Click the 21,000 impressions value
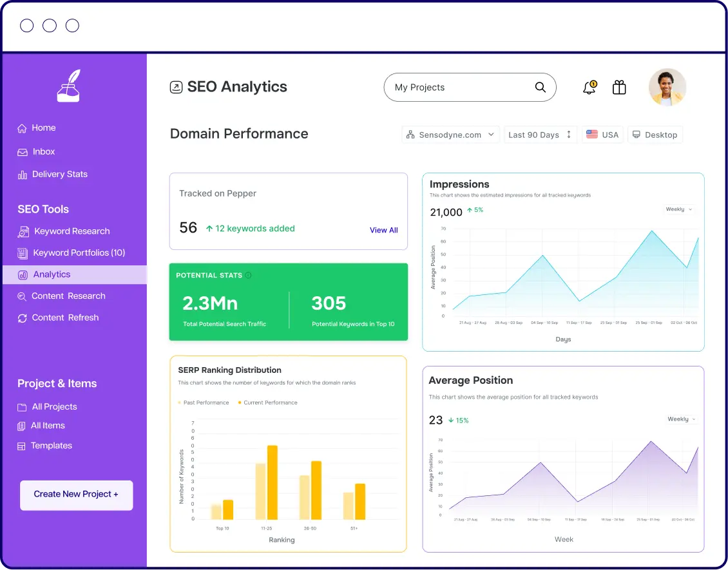This screenshot has height=570, width=728. tap(446, 213)
